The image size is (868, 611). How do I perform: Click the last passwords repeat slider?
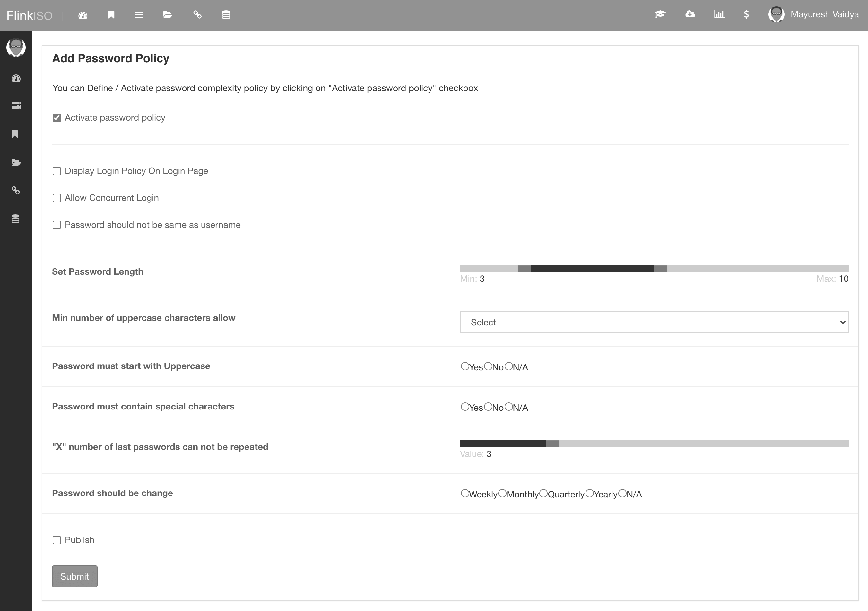coord(654,443)
